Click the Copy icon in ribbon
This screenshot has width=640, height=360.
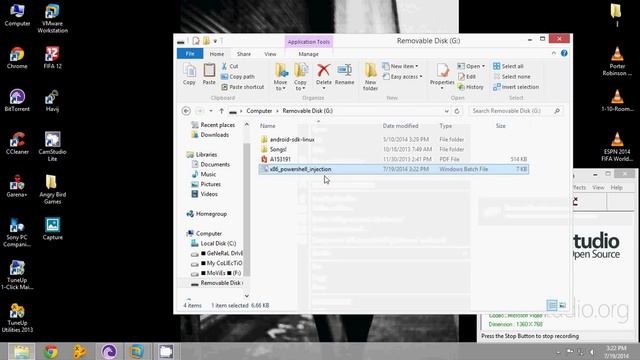coord(189,74)
